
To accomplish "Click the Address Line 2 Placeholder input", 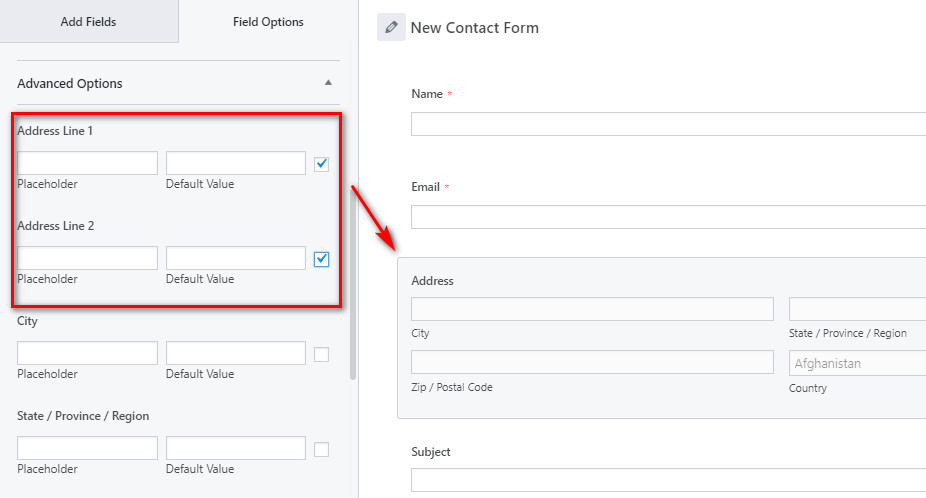I will [87, 258].
